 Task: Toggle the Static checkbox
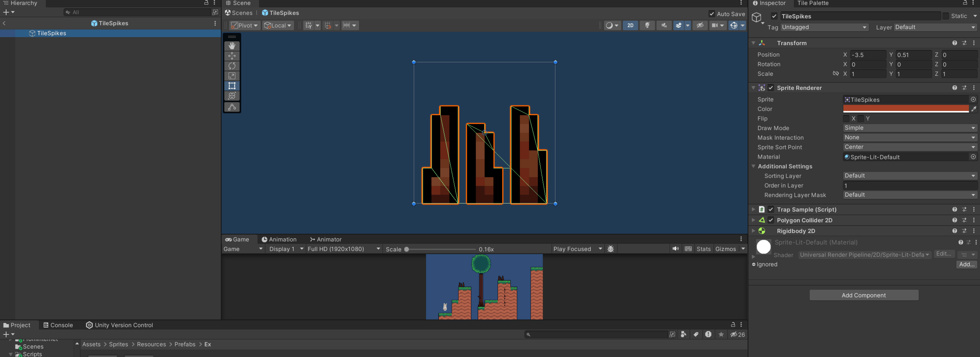point(946,16)
